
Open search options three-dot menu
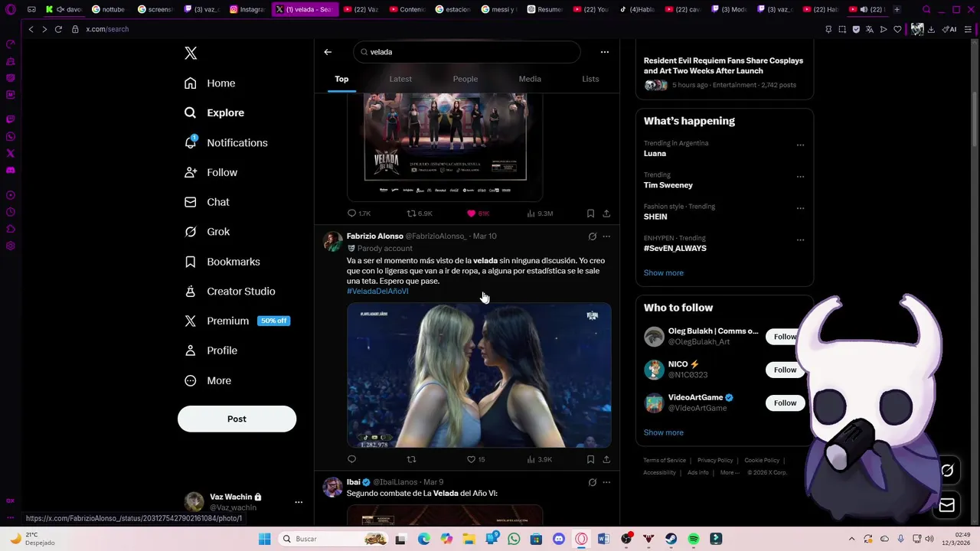click(605, 52)
